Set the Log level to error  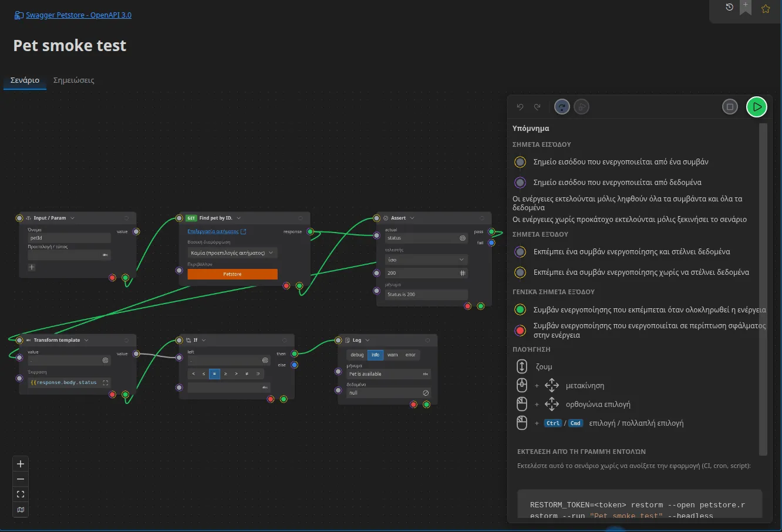click(410, 355)
